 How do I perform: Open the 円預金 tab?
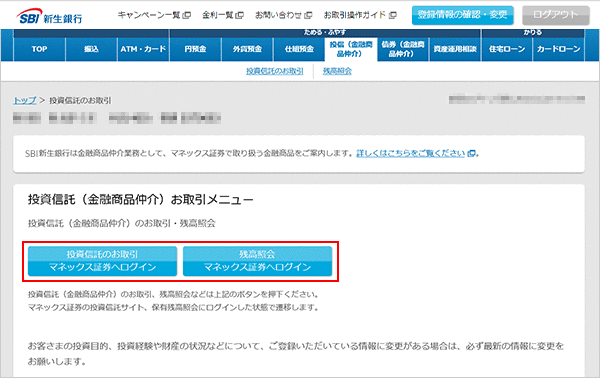coord(195,49)
